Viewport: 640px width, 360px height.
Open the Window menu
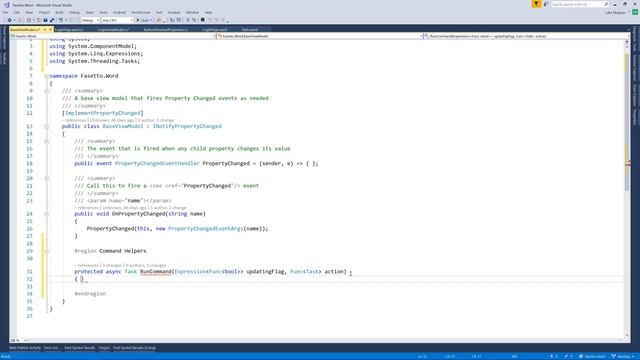(193, 13)
